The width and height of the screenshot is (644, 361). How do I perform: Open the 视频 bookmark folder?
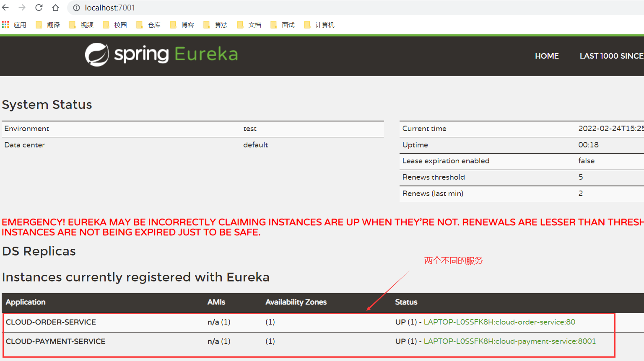81,25
